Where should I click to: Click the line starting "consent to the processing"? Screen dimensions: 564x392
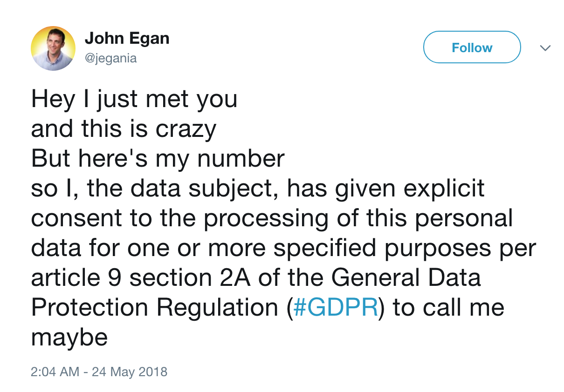point(272,219)
